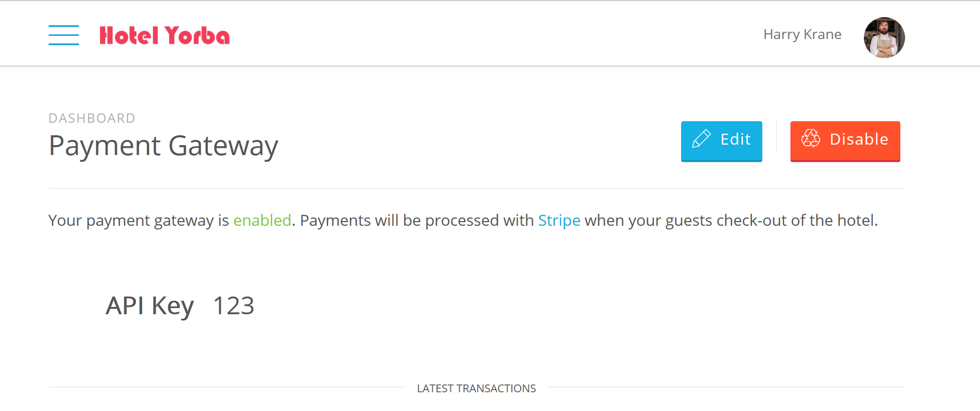980x411 pixels.
Task: Click the recycle icon on Disable
Action: (810, 139)
